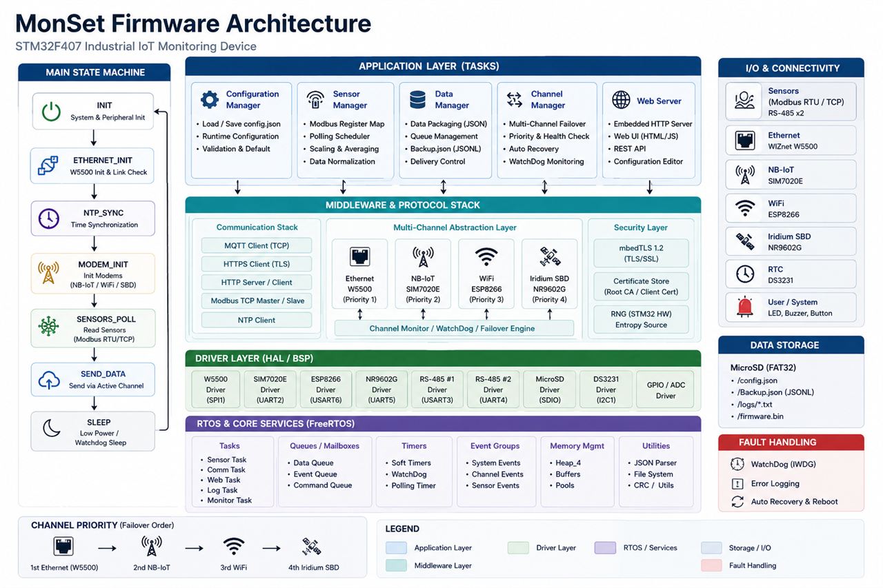Screen dimensions: 883x588
Task: Click the WatchDog (IWDG) fault icon
Action: point(737,464)
